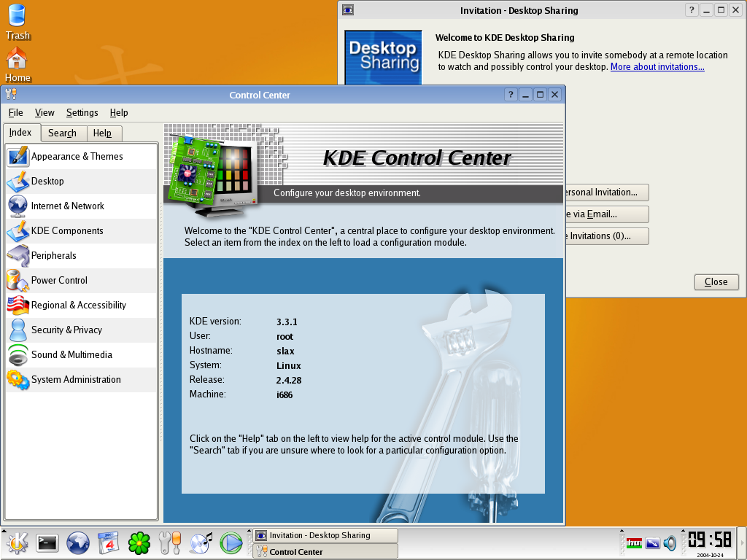
Task: Click the Control Center context help question button
Action: point(511,94)
